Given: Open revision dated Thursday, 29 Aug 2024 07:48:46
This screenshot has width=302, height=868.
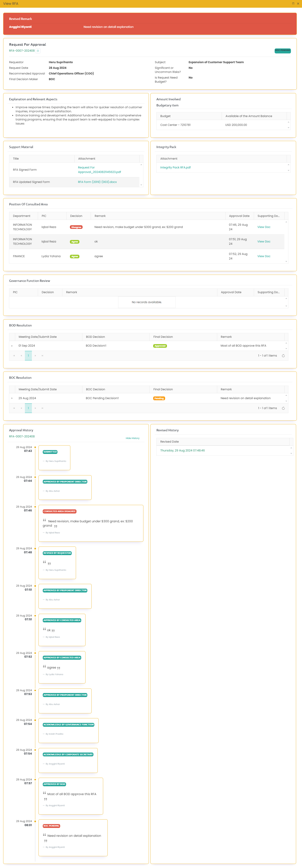Looking at the screenshot, I should [182, 451].
